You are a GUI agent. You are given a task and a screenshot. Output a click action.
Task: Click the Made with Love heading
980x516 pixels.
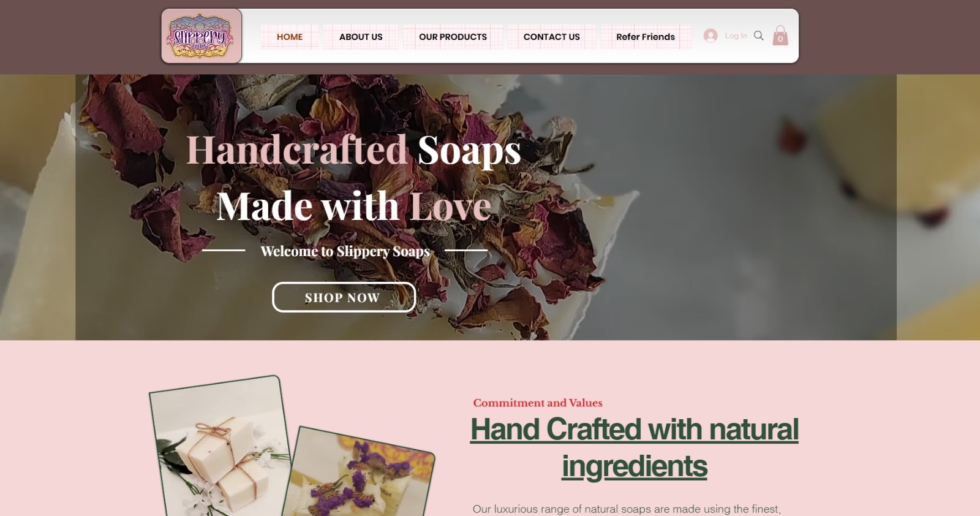(354, 207)
